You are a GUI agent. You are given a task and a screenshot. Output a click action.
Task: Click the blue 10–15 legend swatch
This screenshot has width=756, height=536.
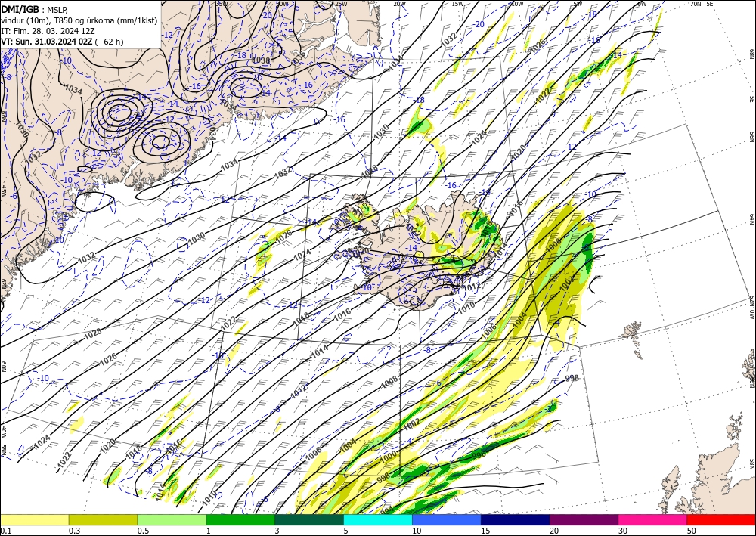point(447,519)
